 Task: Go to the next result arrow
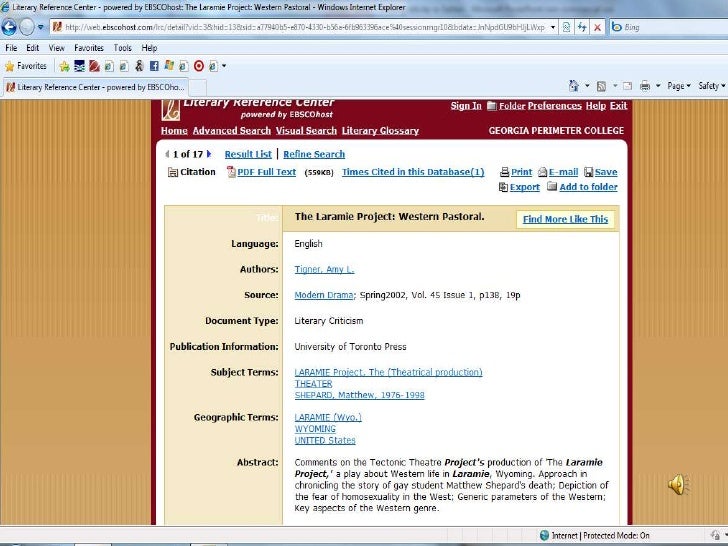[x=209, y=154]
